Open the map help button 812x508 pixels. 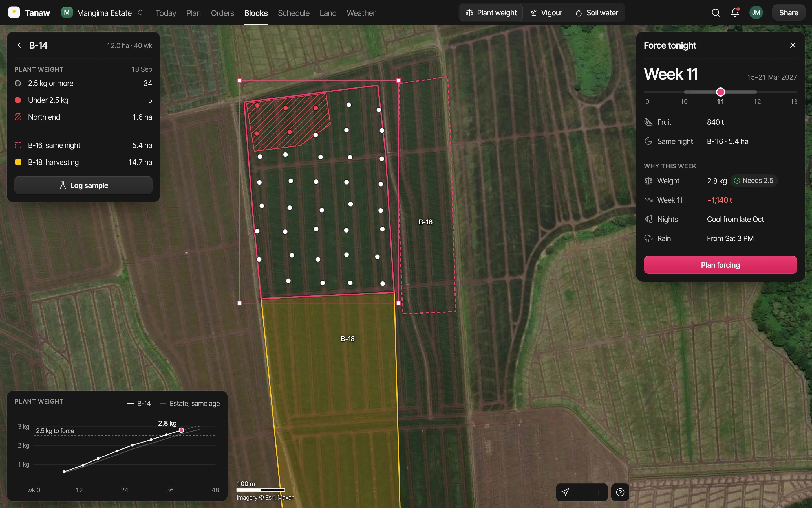[620, 492]
